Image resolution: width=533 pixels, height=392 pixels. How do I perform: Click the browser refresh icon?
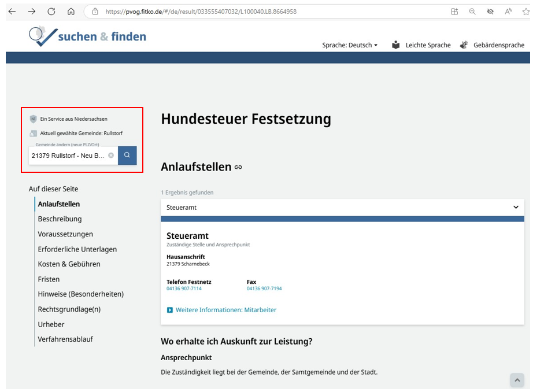(x=51, y=10)
